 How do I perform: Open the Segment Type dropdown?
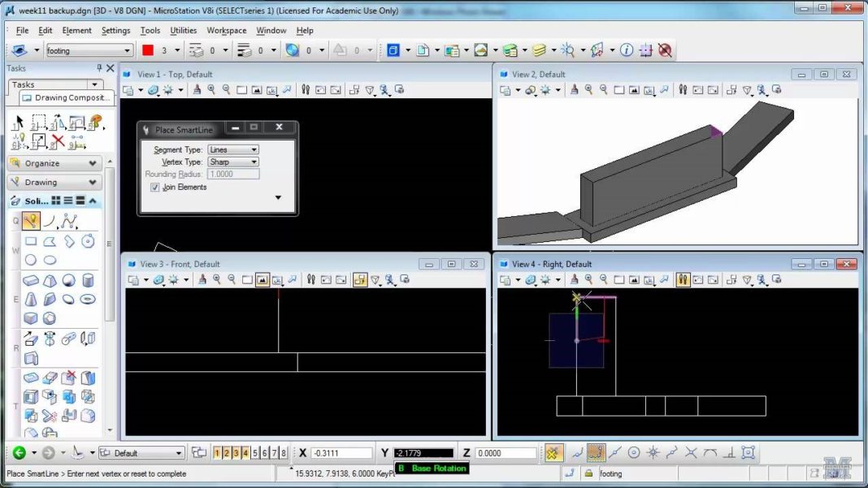pyautogui.click(x=253, y=149)
